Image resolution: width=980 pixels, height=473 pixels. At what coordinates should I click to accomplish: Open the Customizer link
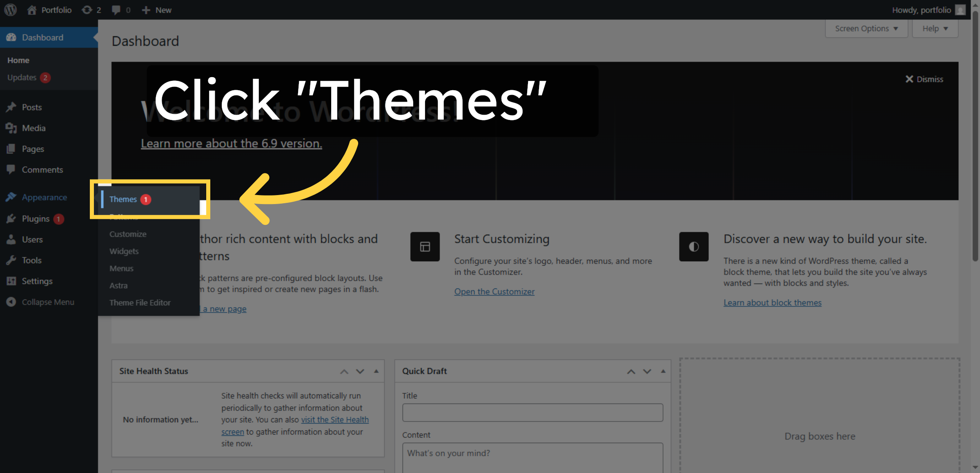coord(494,291)
